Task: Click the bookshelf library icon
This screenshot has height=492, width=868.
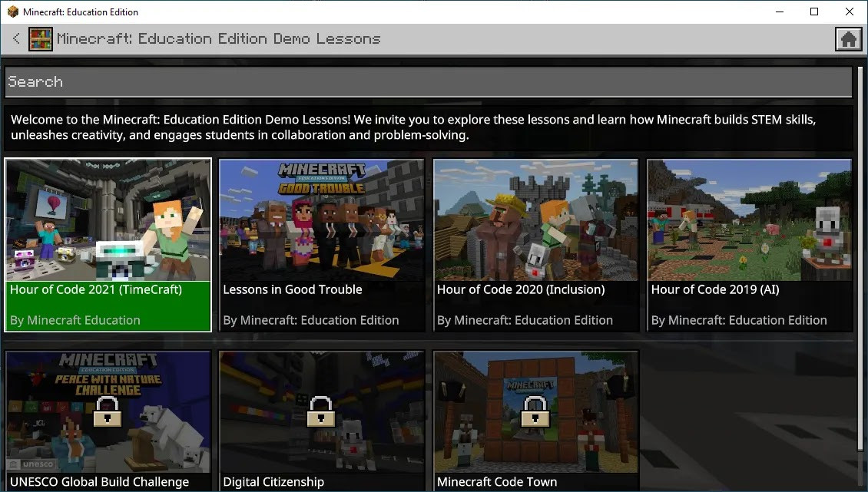Action: [x=41, y=39]
